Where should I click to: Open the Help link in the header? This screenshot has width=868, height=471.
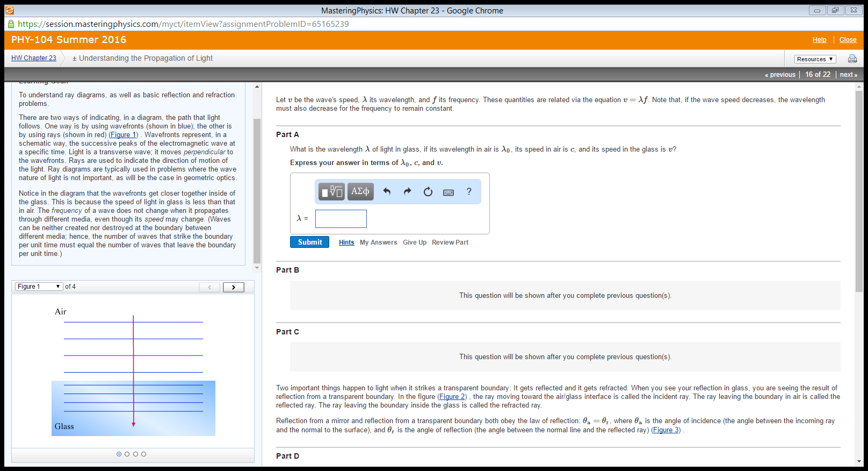pyautogui.click(x=819, y=40)
